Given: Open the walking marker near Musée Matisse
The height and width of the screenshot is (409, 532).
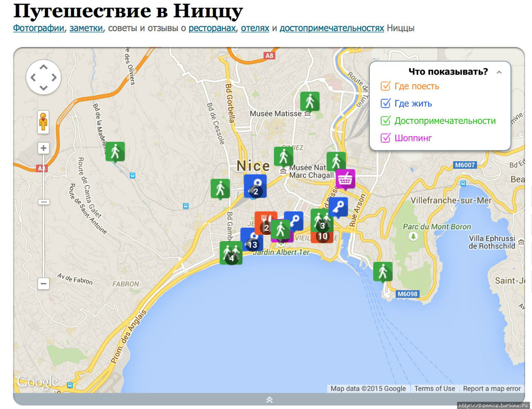Looking at the screenshot, I should pyautogui.click(x=310, y=102).
